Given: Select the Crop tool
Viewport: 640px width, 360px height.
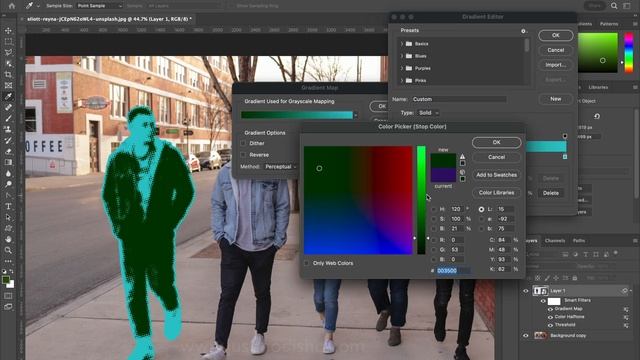Looking at the screenshot, I should coord(8,75).
